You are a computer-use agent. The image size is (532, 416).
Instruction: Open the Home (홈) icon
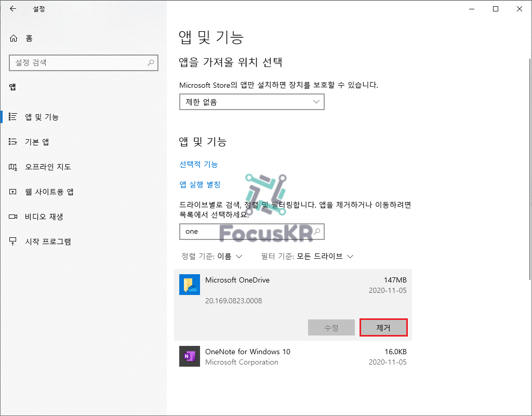[x=13, y=38]
